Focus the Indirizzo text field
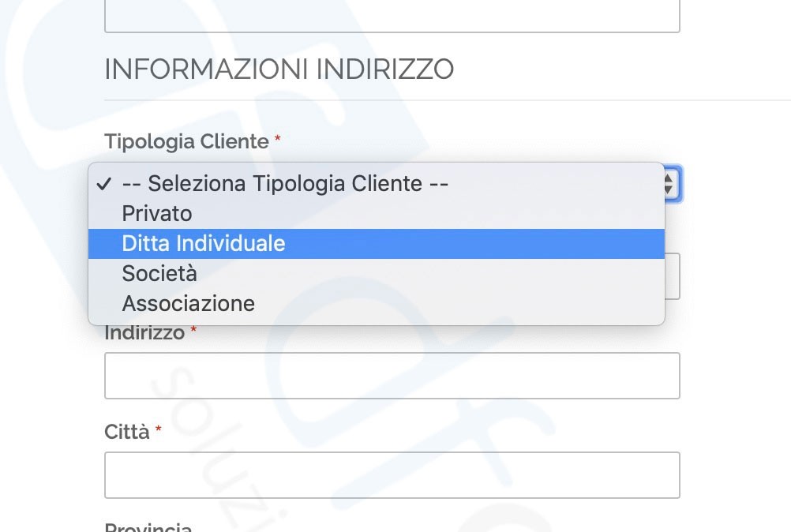Screen dimensions: 791x532 tap(392, 376)
